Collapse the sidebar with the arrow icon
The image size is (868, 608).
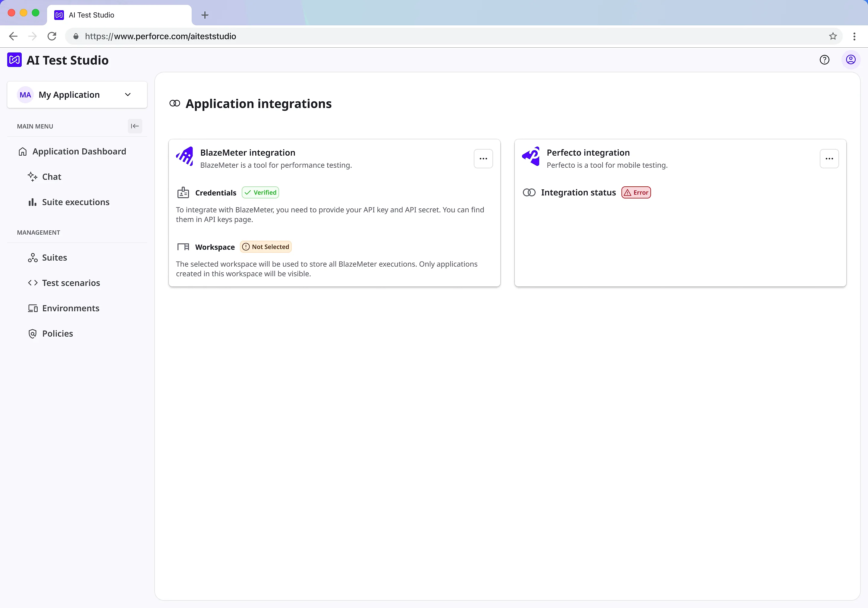(x=135, y=126)
